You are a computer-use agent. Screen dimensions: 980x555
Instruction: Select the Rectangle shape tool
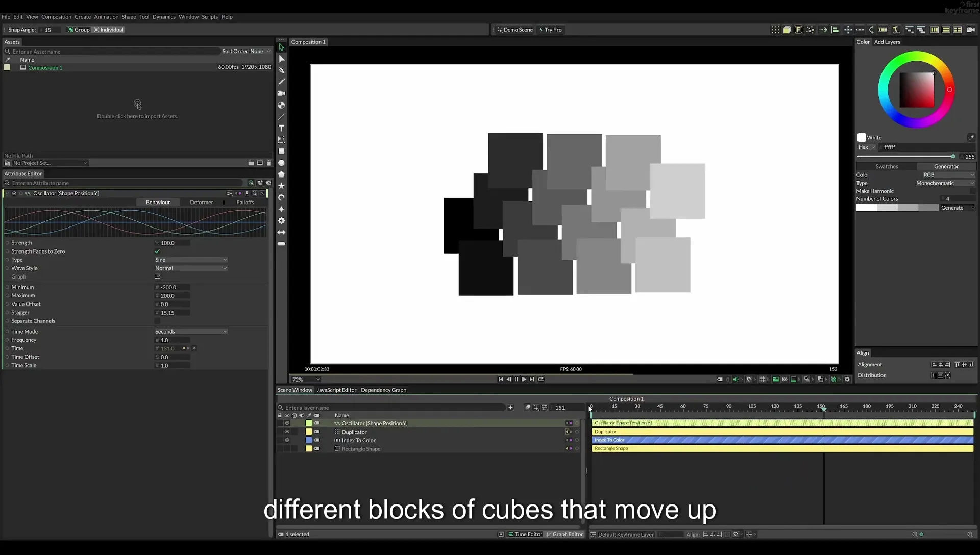point(281,152)
